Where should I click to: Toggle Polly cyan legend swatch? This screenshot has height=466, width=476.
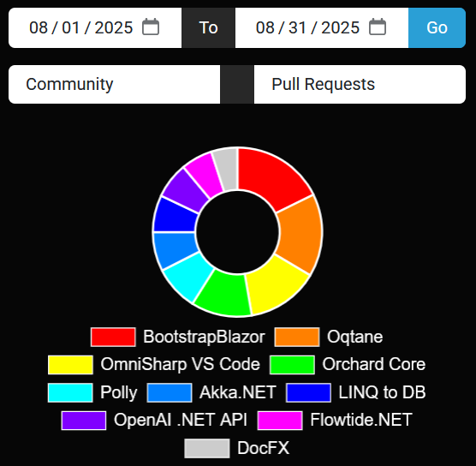[x=70, y=392]
